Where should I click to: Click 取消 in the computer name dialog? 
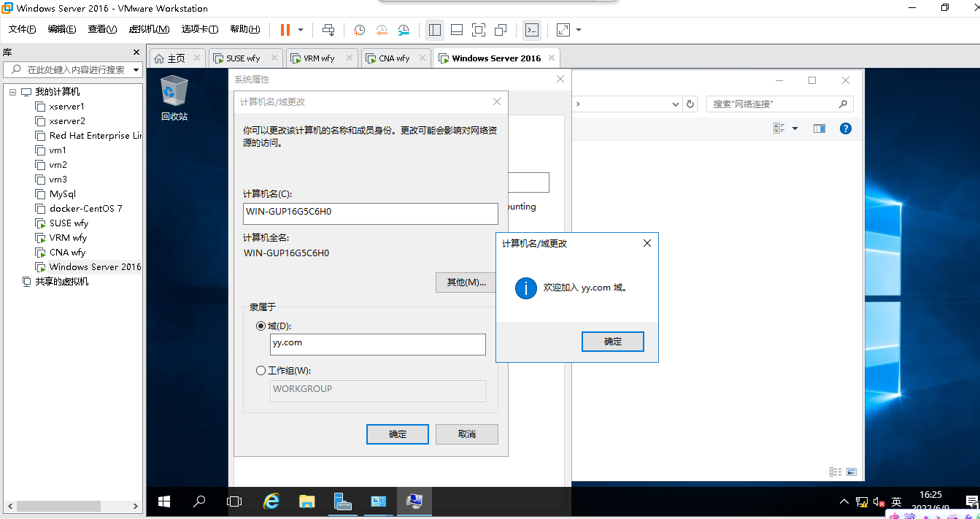tap(467, 434)
